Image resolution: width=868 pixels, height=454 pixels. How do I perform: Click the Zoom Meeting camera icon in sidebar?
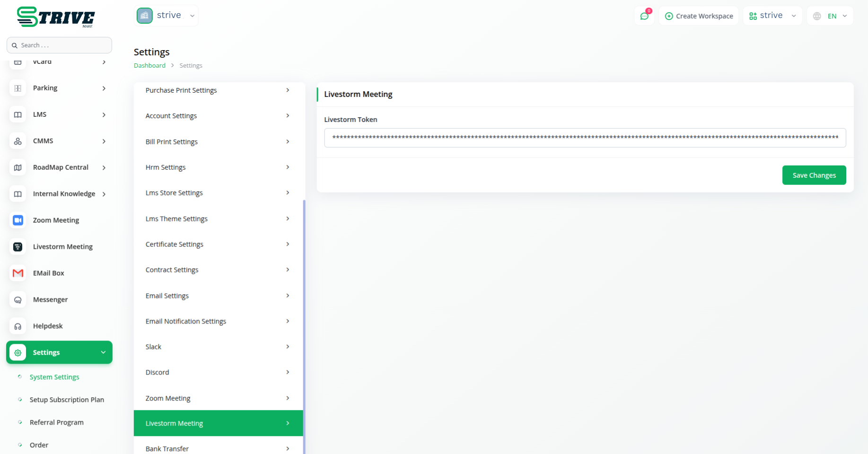pos(18,220)
